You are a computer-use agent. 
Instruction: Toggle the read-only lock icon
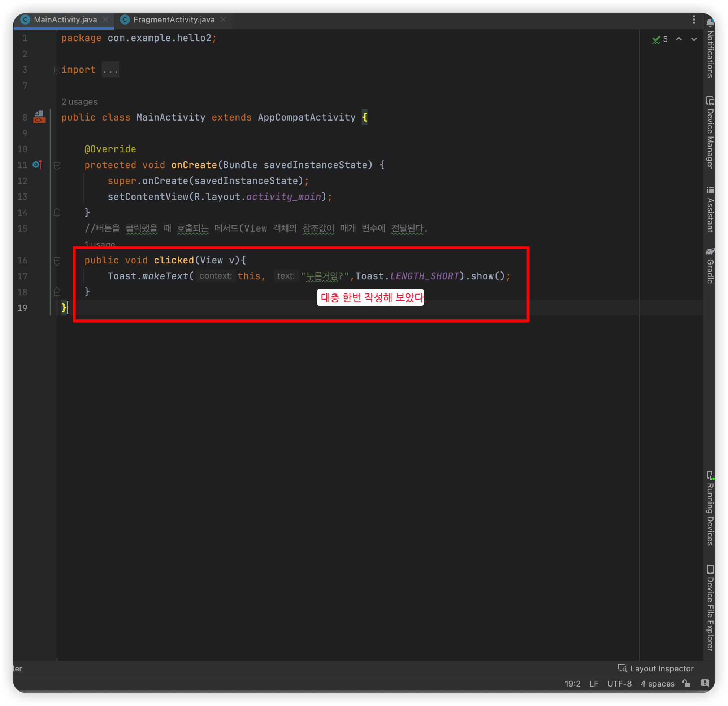click(686, 683)
